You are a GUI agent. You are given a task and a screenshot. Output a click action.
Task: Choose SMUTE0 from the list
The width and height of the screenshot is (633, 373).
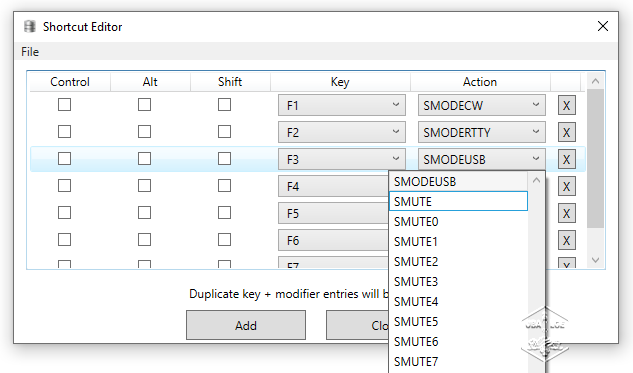(x=458, y=222)
